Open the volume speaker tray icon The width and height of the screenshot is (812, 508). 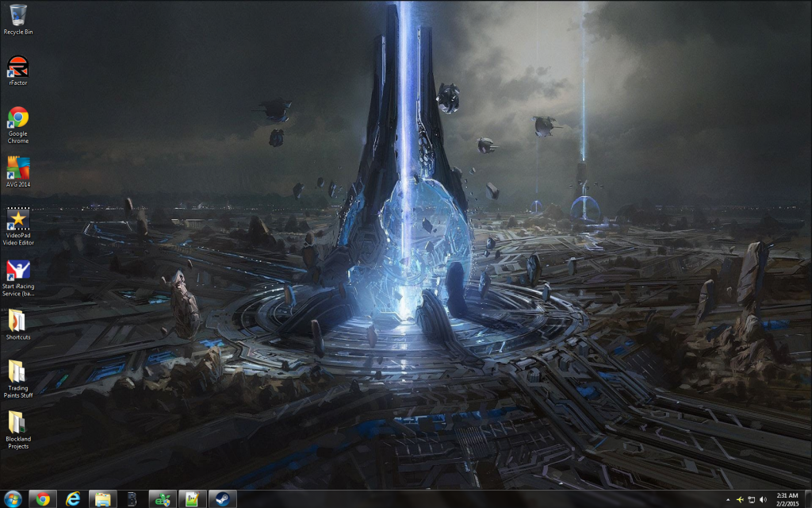[x=763, y=500]
